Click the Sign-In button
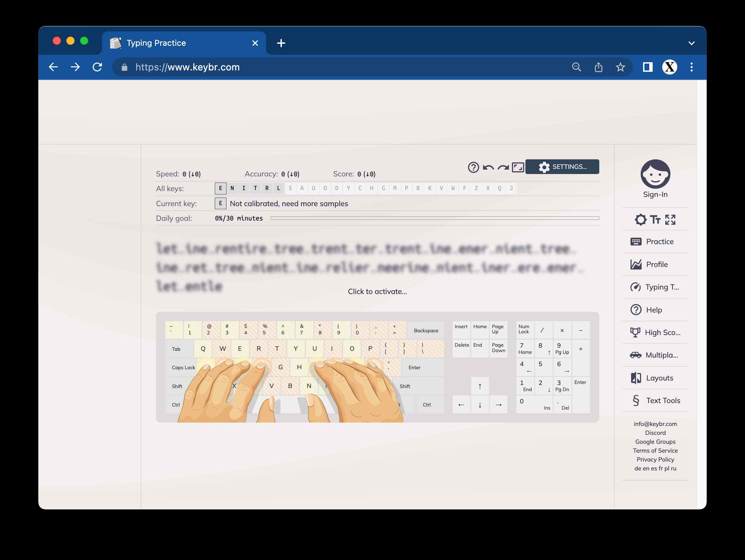This screenshot has height=560, width=745. [655, 178]
